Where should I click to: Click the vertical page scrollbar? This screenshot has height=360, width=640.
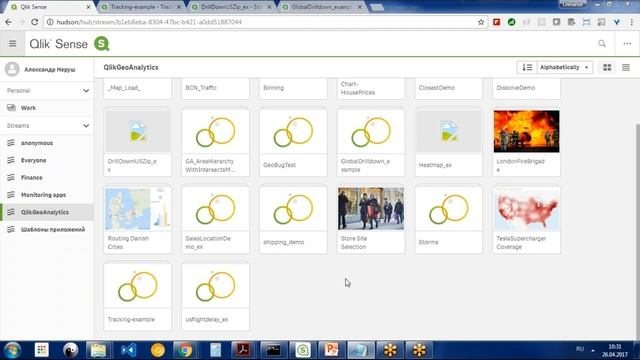click(x=637, y=231)
